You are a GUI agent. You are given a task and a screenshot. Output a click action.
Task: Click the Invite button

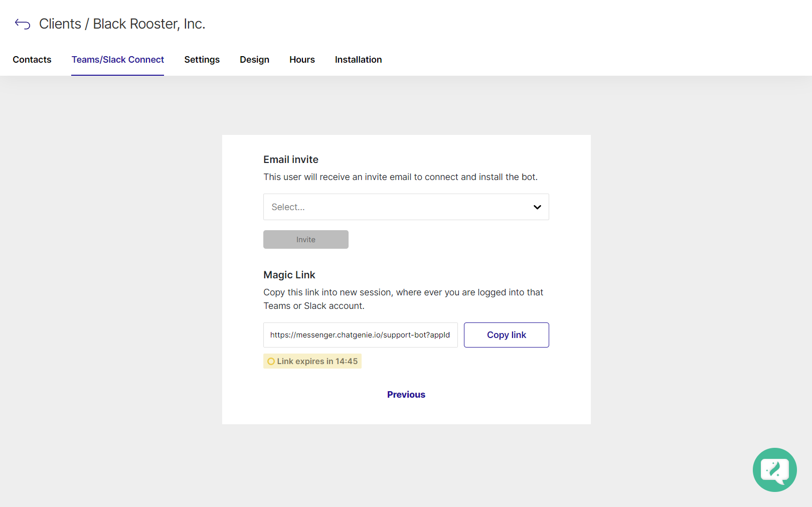[306, 240]
